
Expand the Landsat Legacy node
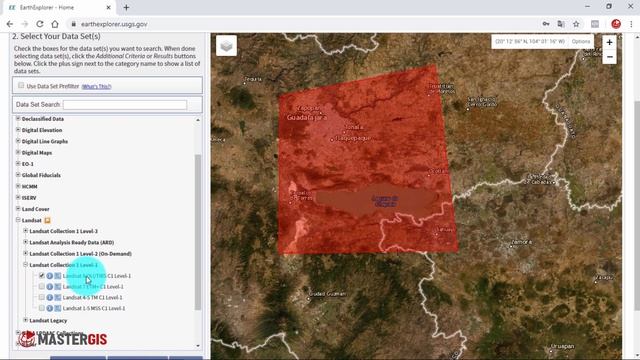tap(26, 320)
